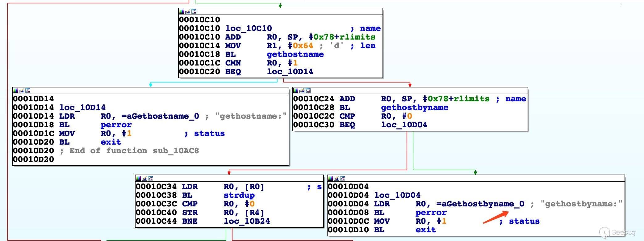
Task: Click exit call at address 00010D20
Action: (111, 142)
